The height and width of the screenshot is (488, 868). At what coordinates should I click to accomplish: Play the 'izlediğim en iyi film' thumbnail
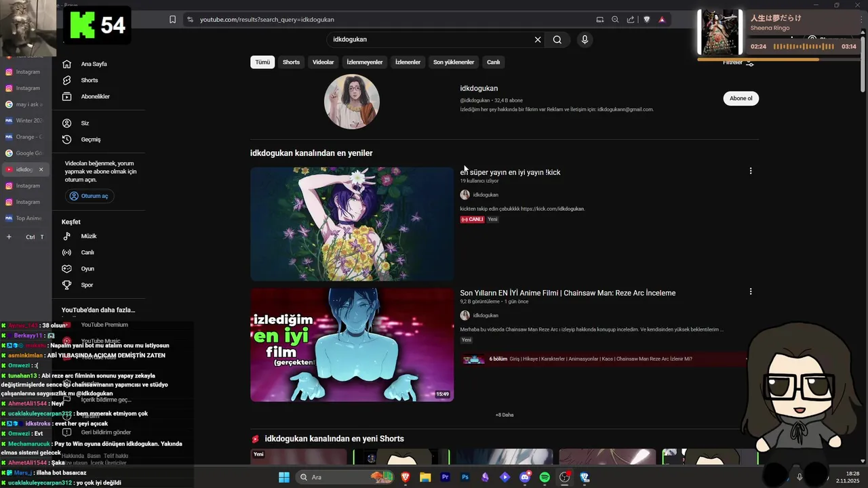352,345
